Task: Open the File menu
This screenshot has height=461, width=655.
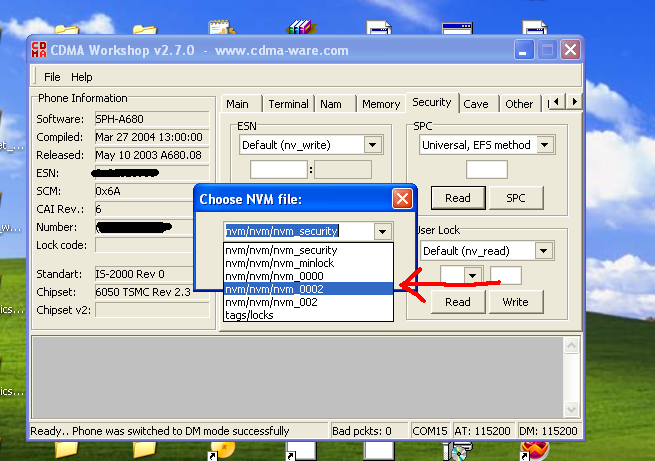Action: 52,77
